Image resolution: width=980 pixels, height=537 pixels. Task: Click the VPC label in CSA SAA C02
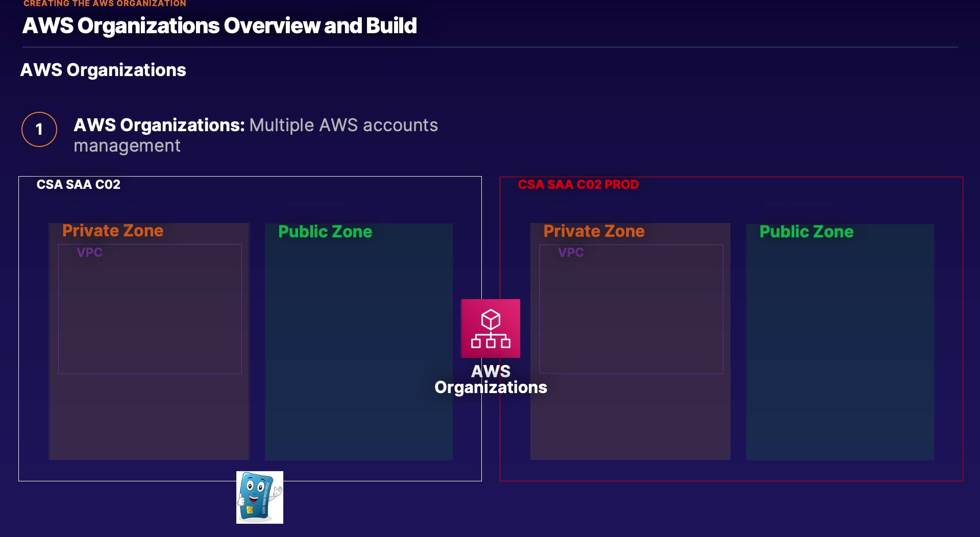tap(89, 252)
